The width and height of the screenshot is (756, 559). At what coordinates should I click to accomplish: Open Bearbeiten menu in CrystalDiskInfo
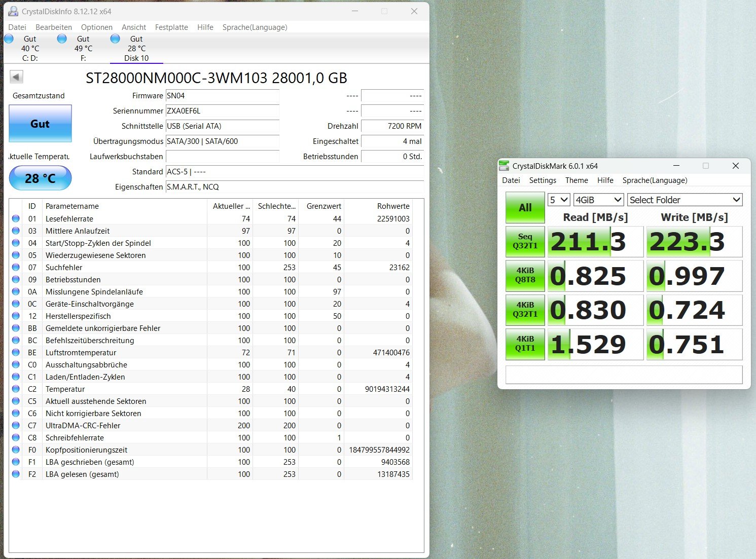pos(54,27)
